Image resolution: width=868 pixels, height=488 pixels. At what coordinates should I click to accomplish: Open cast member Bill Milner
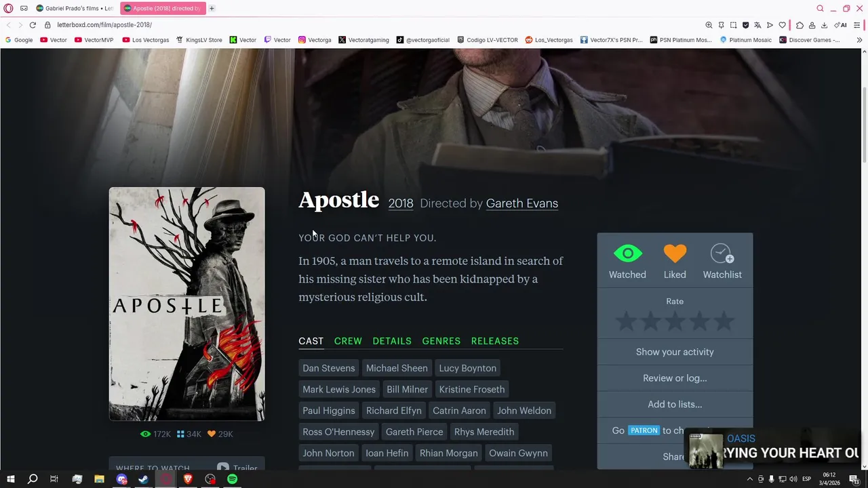(x=408, y=389)
